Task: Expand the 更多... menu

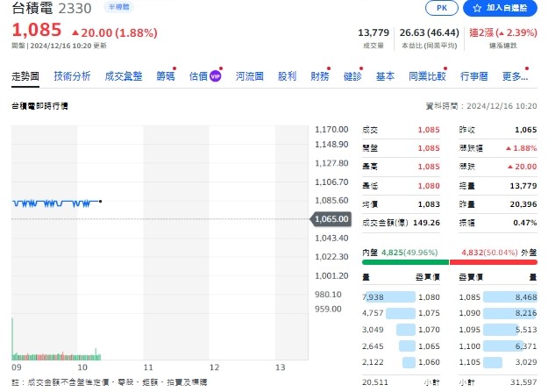Action: (x=515, y=76)
